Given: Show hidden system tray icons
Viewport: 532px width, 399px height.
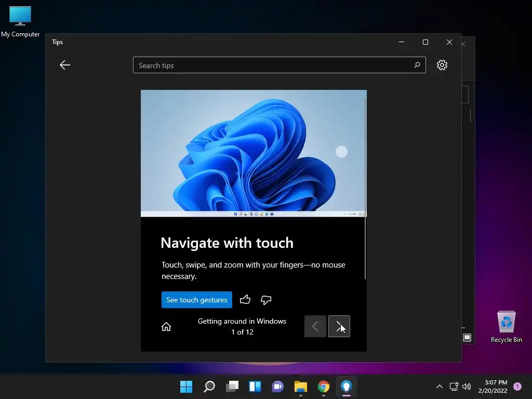Looking at the screenshot, I should tap(440, 387).
